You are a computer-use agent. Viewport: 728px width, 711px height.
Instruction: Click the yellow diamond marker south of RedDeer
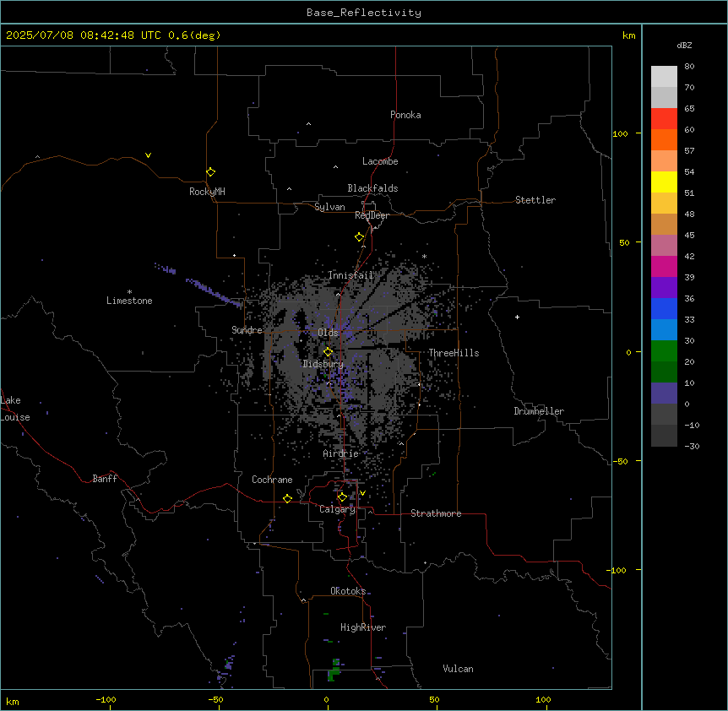click(359, 237)
